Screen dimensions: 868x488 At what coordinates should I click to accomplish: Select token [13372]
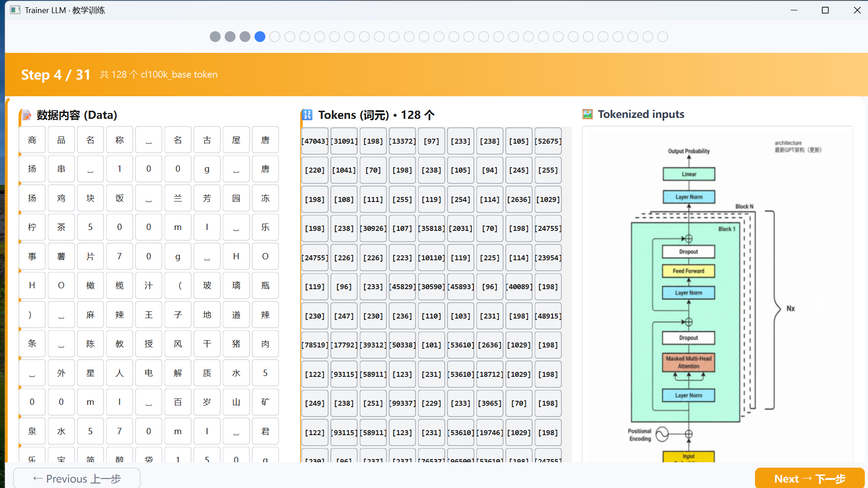402,141
